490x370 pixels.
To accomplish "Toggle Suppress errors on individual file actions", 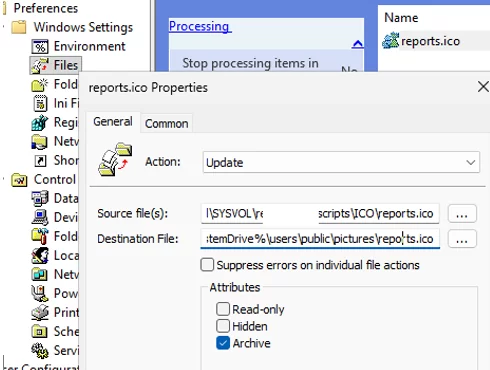I will pyautogui.click(x=207, y=265).
